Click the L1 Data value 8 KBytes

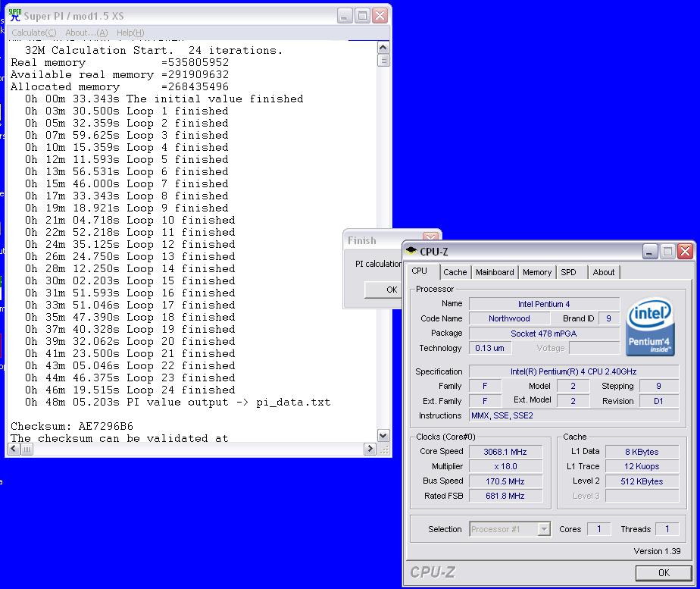coord(642,452)
